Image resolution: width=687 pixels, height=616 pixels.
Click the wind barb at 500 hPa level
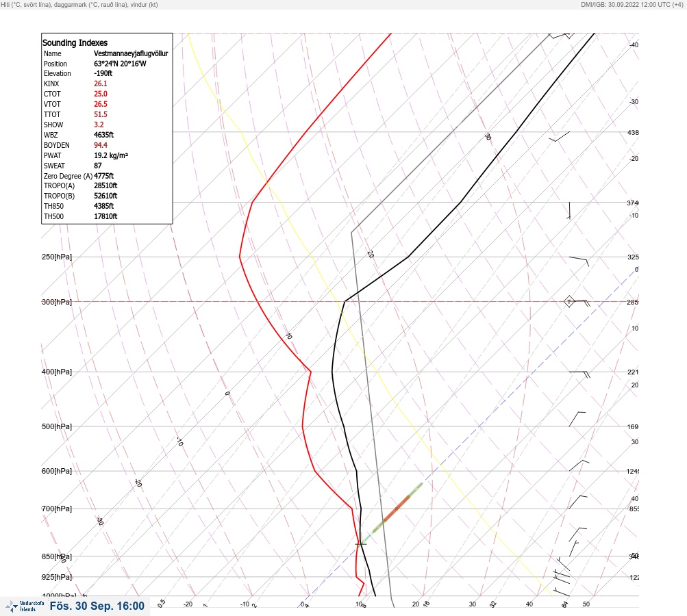577,419
